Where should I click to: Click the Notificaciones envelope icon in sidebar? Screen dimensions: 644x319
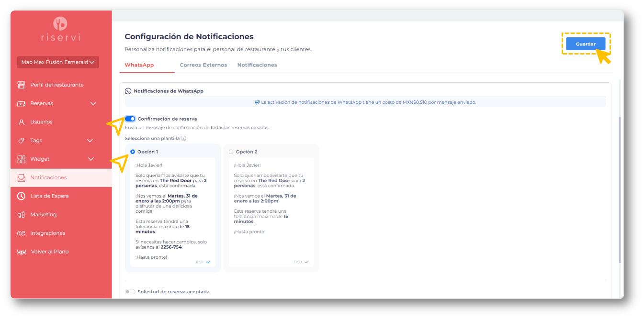click(21, 177)
